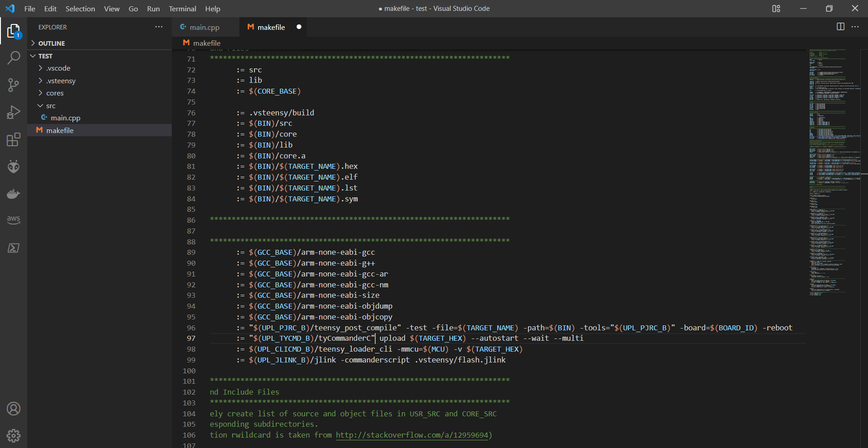
Task: Split the editor using the top-right icon
Action: [x=840, y=26]
